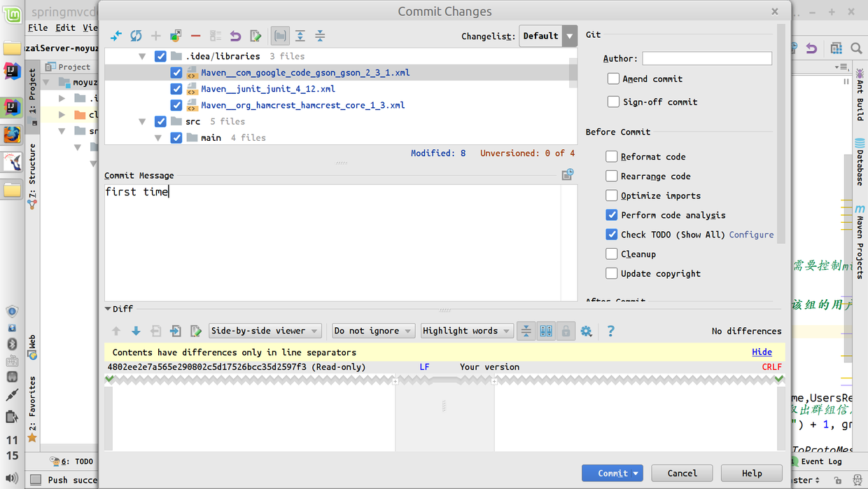868x489 pixels.
Task: Click the Help button
Action: point(752,474)
